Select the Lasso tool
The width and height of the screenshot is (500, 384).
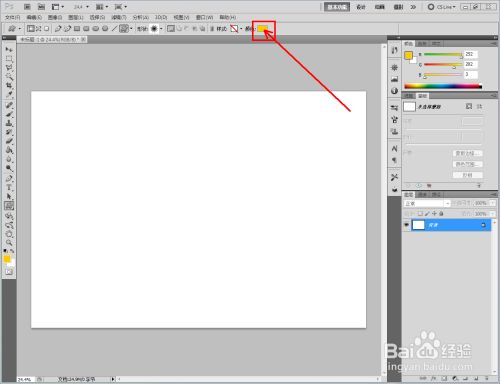tap(9, 68)
